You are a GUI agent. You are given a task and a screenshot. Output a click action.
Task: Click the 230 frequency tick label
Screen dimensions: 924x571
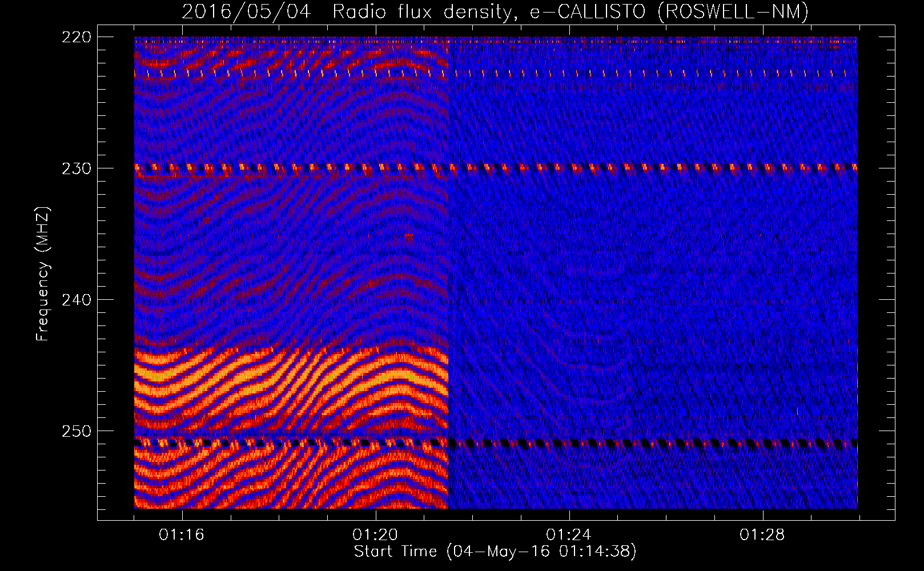[x=76, y=168]
